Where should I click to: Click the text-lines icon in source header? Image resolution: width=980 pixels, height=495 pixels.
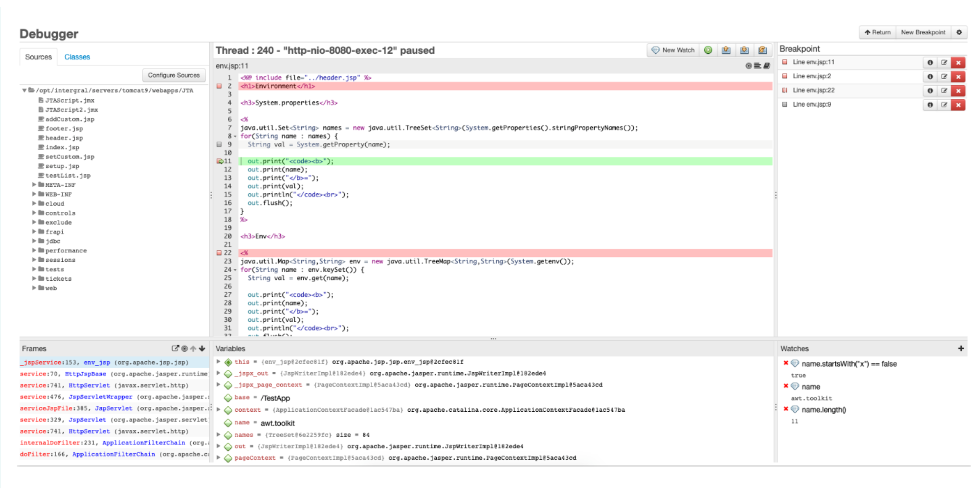757,66
